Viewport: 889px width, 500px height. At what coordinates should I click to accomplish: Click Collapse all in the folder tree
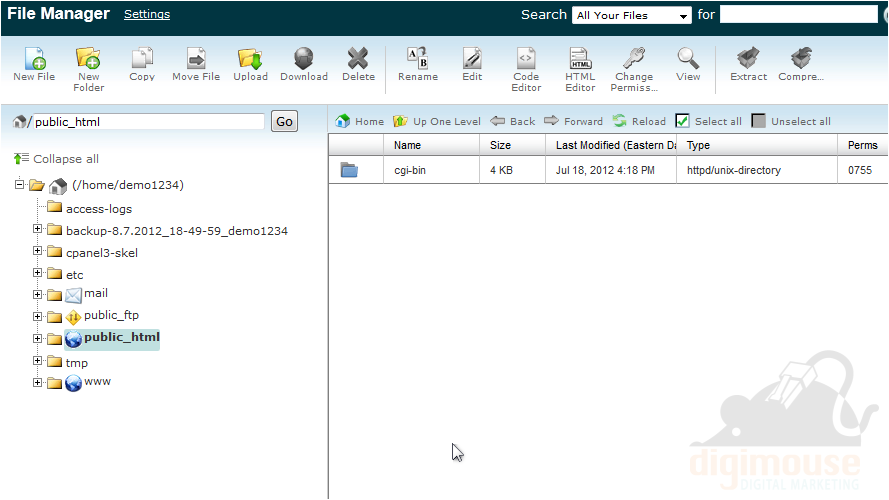point(56,159)
